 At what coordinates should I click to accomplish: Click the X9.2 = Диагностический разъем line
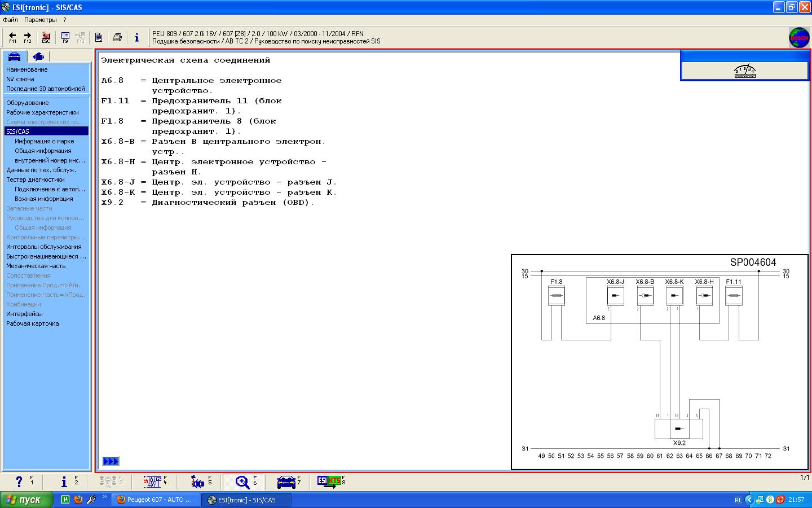[208, 203]
